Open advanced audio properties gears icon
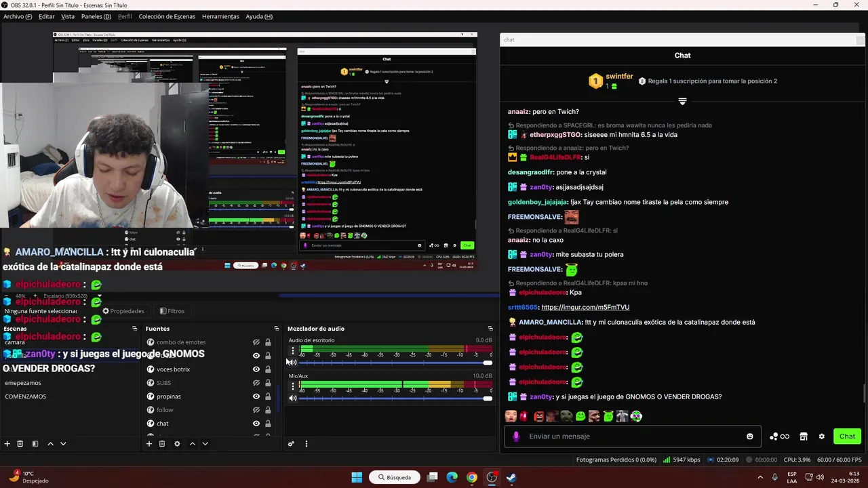 (x=291, y=444)
